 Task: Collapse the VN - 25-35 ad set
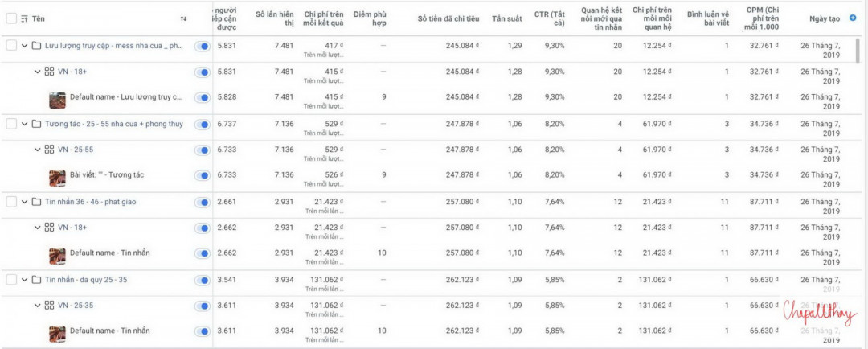pos(38,305)
